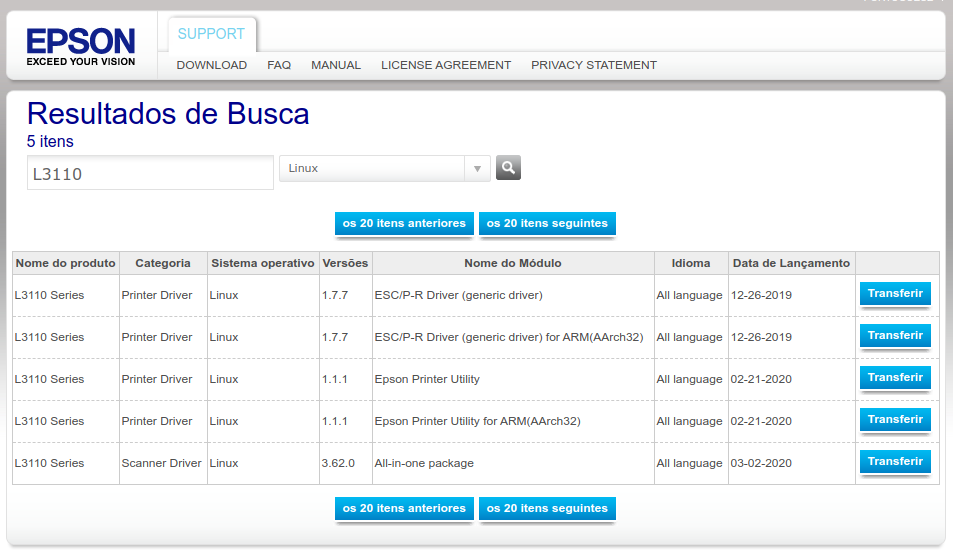
Task: Click Transferir for ESC/P-R generic driver
Action: pos(895,294)
